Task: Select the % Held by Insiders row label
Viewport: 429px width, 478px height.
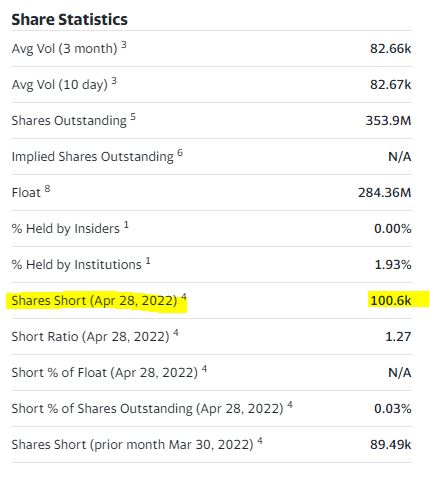Action: (x=66, y=229)
